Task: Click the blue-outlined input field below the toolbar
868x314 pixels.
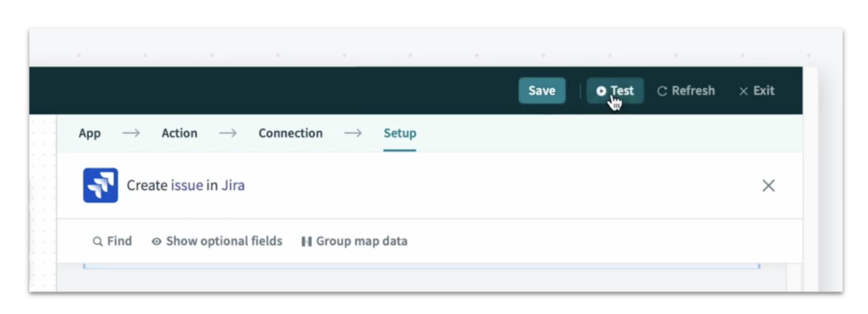Action: click(x=421, y=265)
